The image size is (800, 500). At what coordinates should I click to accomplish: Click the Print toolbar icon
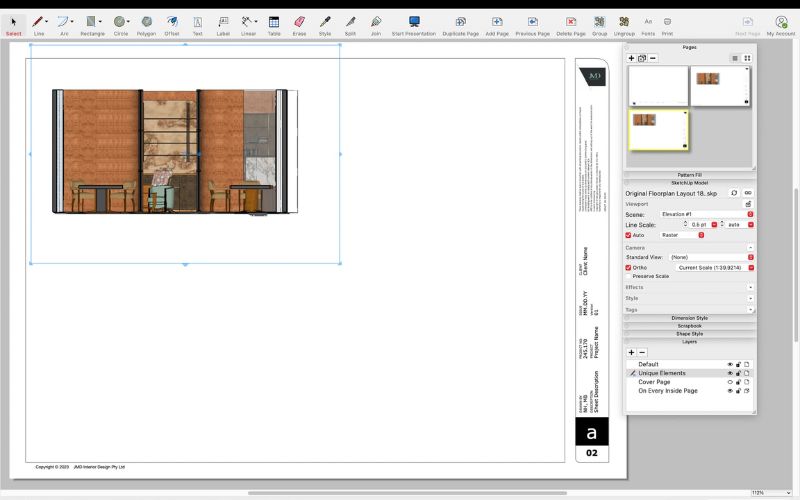[667, 25]
